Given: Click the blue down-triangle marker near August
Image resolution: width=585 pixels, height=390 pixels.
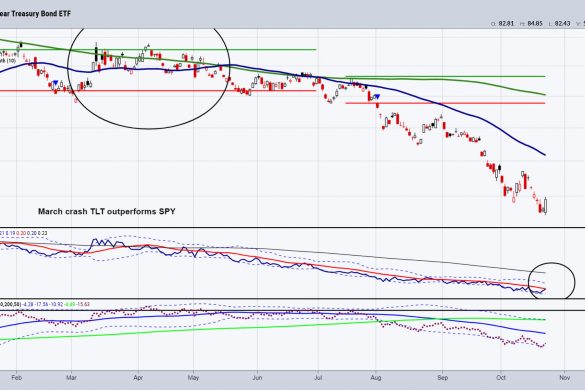Looking at the screenshot, I should coord(377,97).
